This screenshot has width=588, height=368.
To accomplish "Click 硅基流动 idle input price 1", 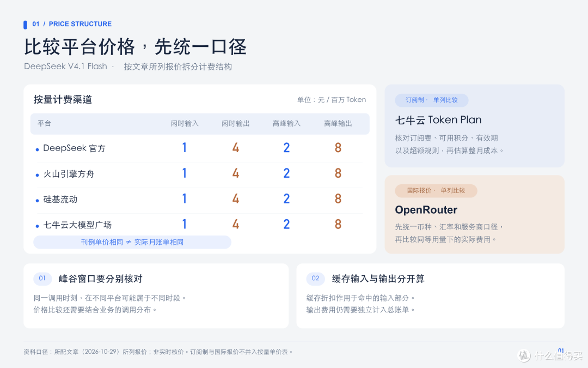I will pos(184,198).
